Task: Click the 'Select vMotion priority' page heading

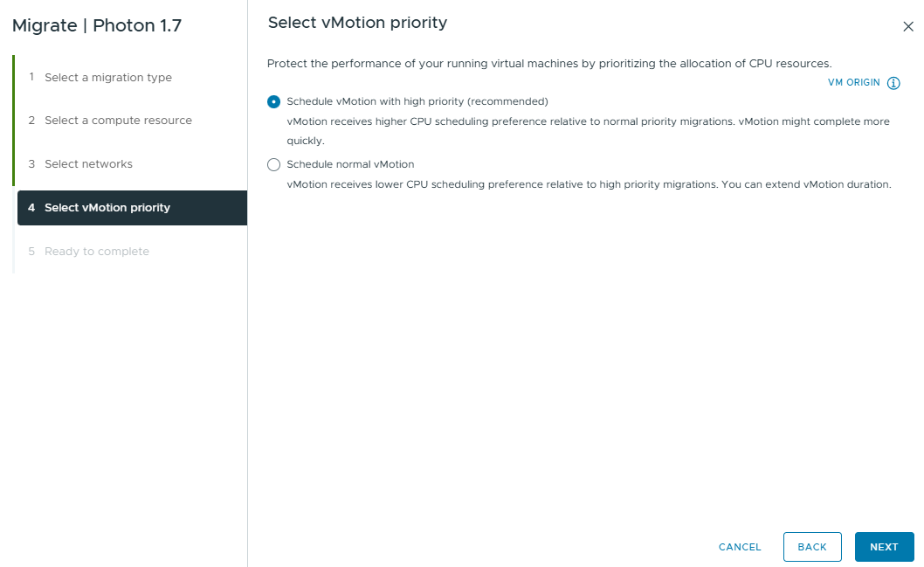Action: coord(357,23)
